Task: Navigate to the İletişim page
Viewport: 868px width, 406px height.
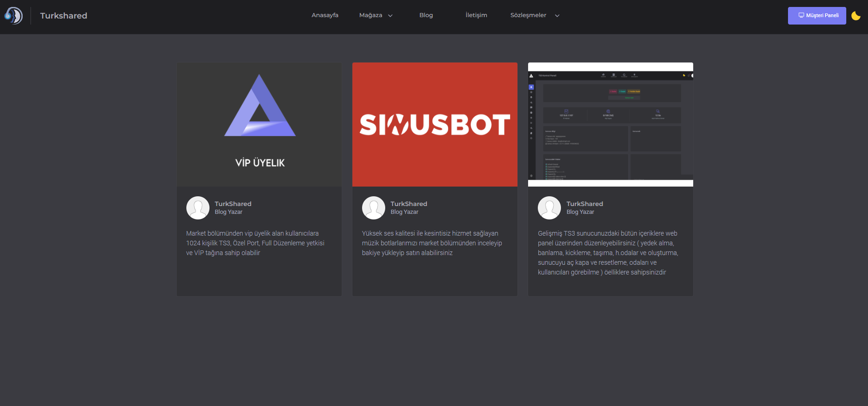Action: (476, 15)
